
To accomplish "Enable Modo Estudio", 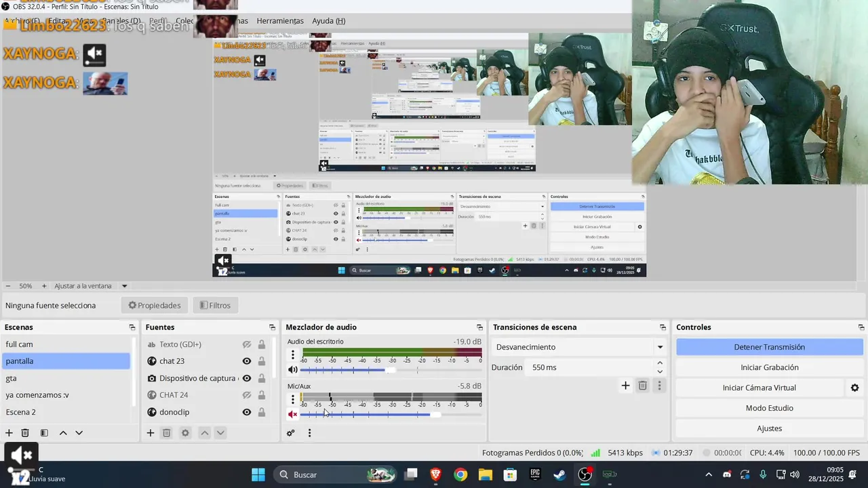I will coord(770,408).
